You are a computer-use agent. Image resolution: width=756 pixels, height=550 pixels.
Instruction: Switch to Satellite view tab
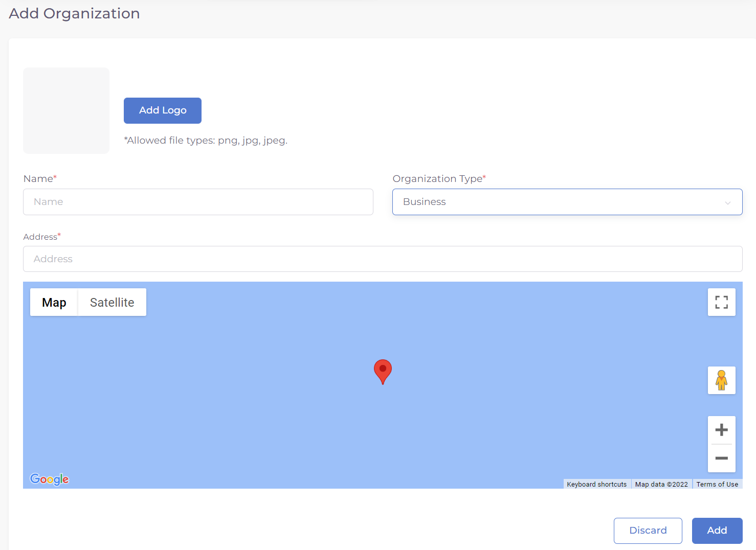point(112,302)
